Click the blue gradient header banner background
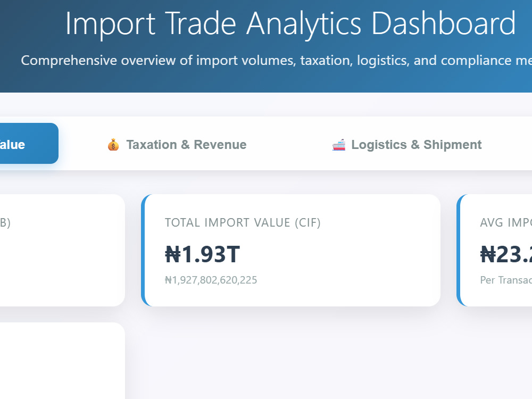 tap(266, 81)
